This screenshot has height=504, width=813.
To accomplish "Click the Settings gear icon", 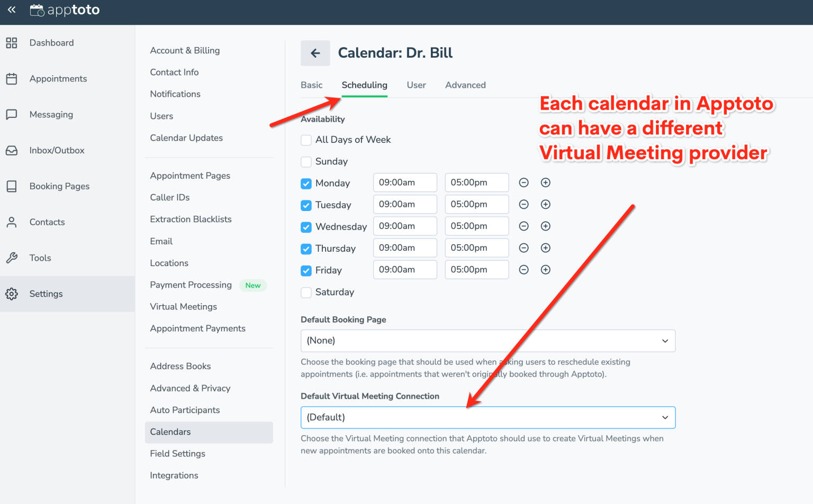I will 12,294.
